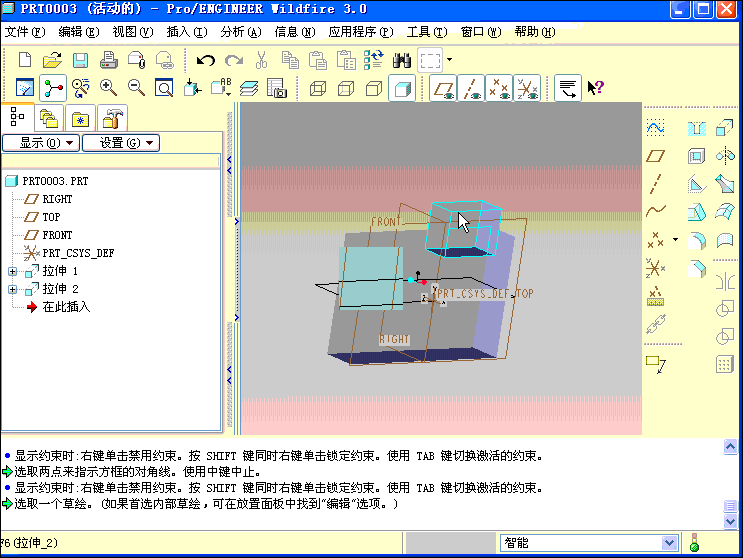This screenshot has height=558, width=743.
Task: Open the 分析 menu
Action: (241, 32)
